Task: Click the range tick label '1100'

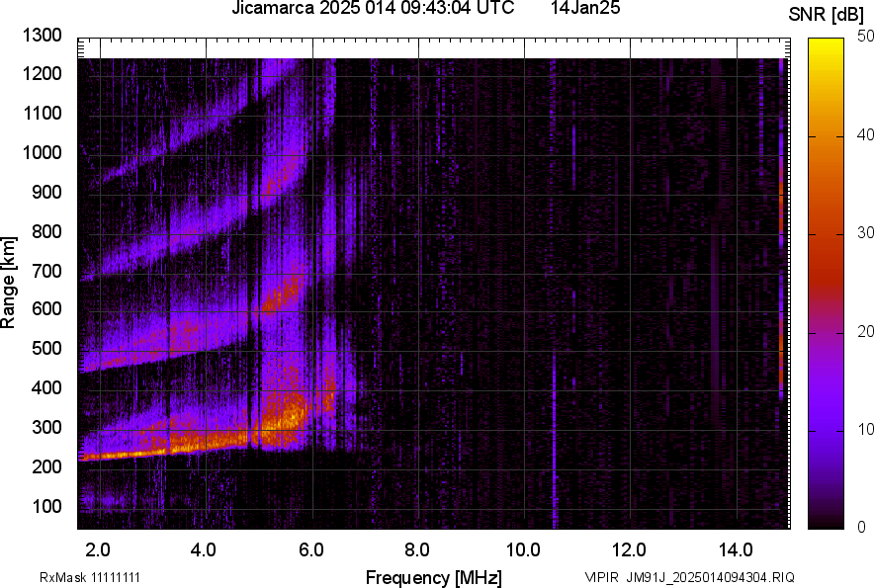Action: pos(42,113)
